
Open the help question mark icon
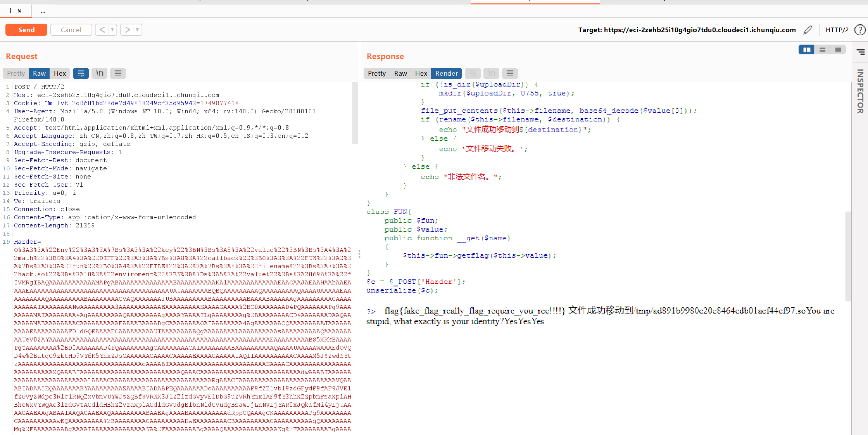[x=860, y=30]
